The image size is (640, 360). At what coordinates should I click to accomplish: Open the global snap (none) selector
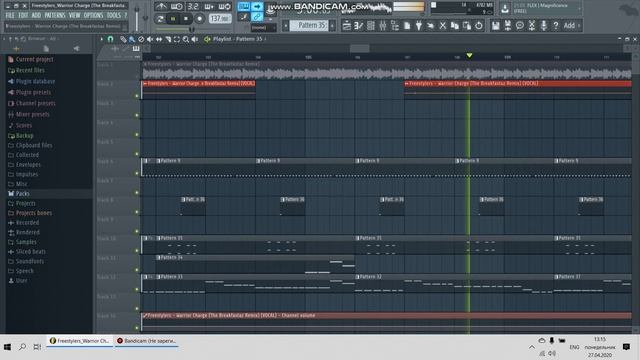pyautogui.click(x=263, y=28)
